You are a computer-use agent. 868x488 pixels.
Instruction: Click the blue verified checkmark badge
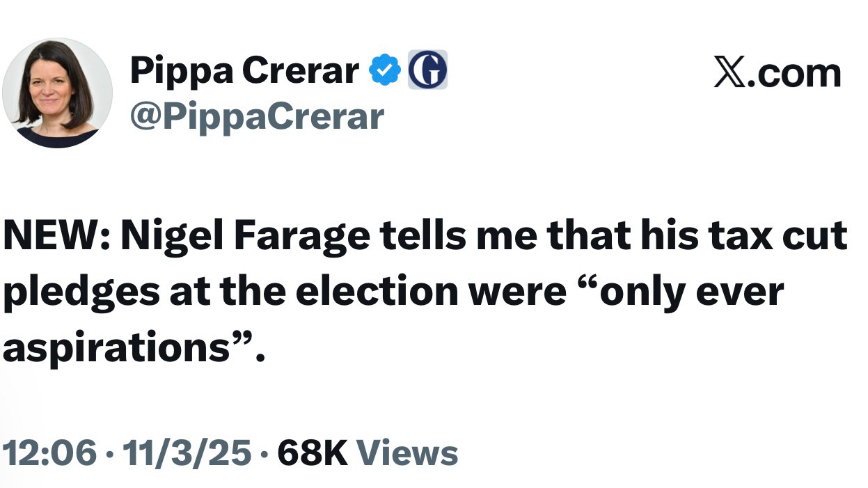tap(385, 71)
